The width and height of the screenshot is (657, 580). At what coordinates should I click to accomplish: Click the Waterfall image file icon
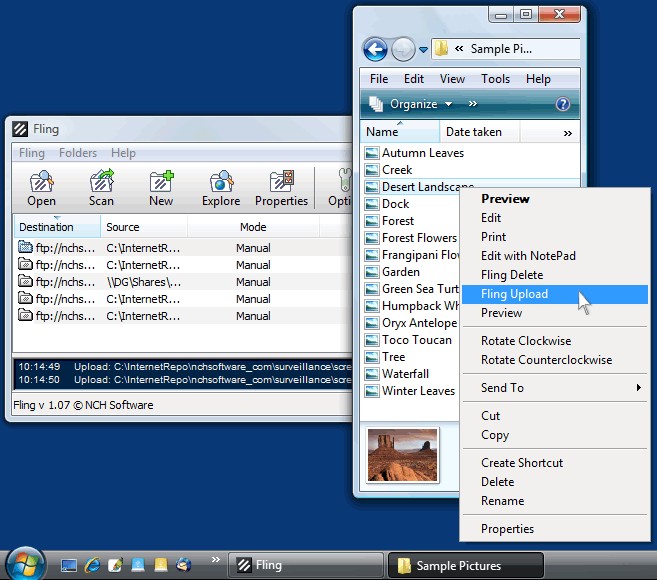[x=372, y=374]
